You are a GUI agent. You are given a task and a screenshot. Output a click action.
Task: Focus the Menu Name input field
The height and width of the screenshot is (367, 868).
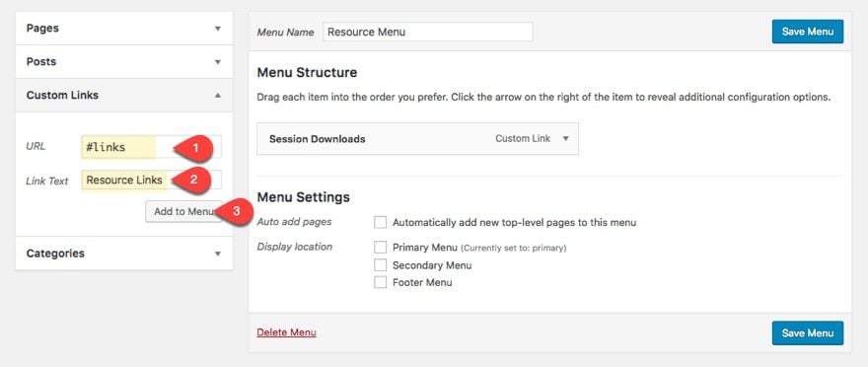point(427,32)
